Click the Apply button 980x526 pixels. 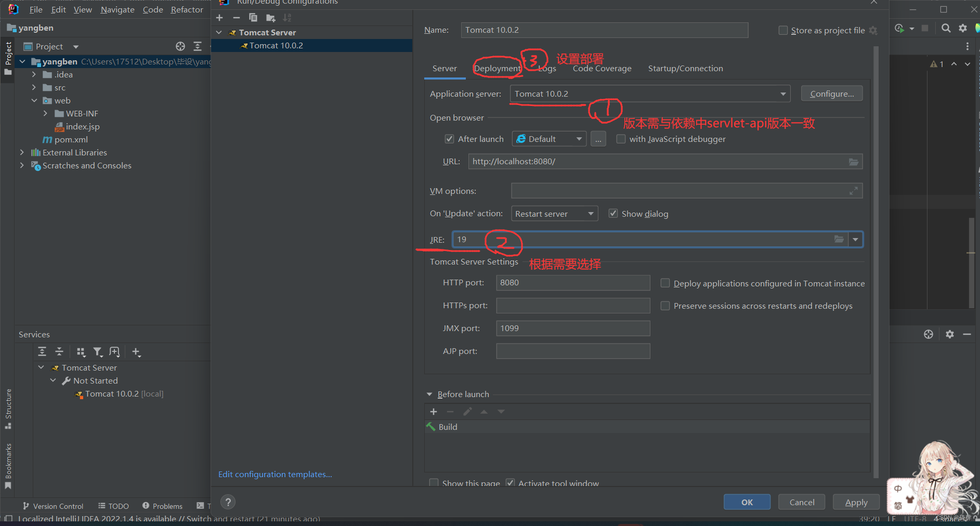pos(856,502)
